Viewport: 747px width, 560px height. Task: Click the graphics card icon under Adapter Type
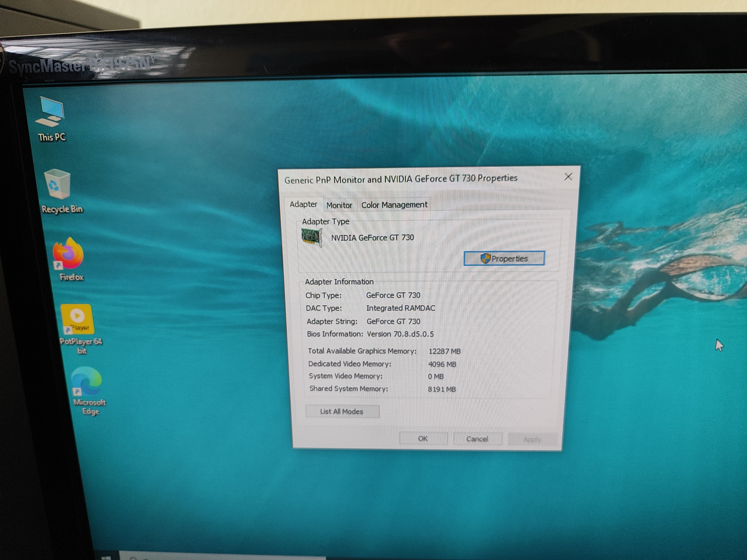pyautogui.click(x=311, y=237)
